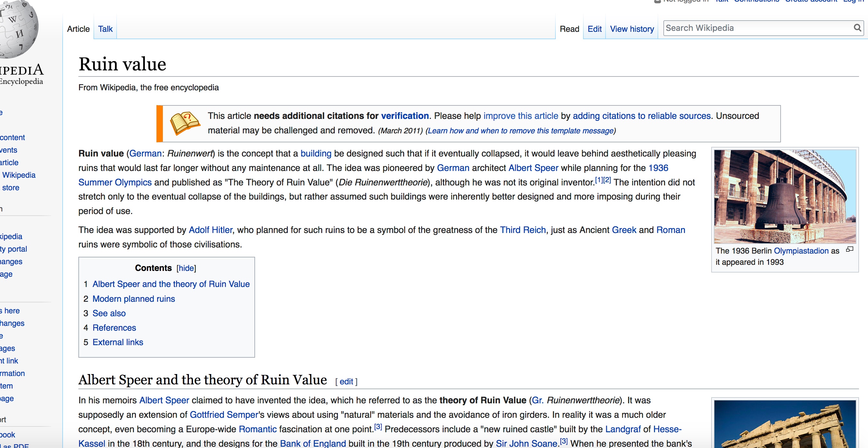Jump to Modern planned ruins section

[x=133, y=299]
